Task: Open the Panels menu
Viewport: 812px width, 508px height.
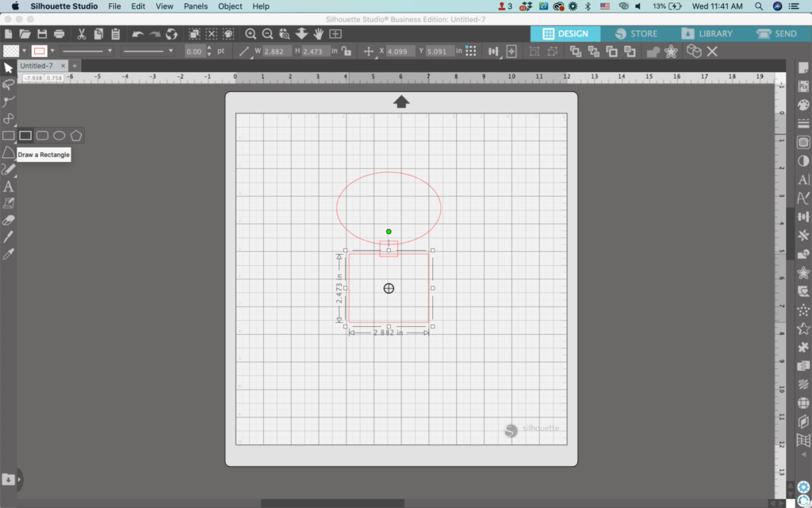Action: coord(196,6)
